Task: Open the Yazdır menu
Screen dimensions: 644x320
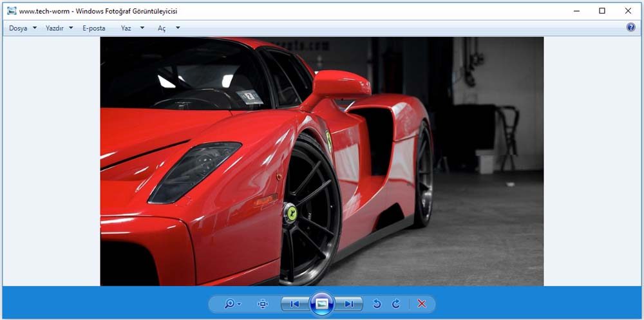Action: (55, 28)
